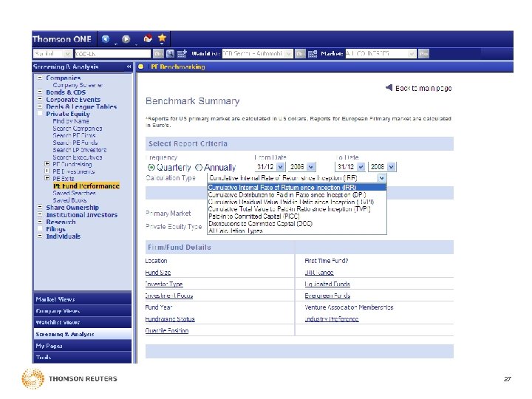Open the Liquidated Funds criteria link
The image size is (532, 399).
327,284
